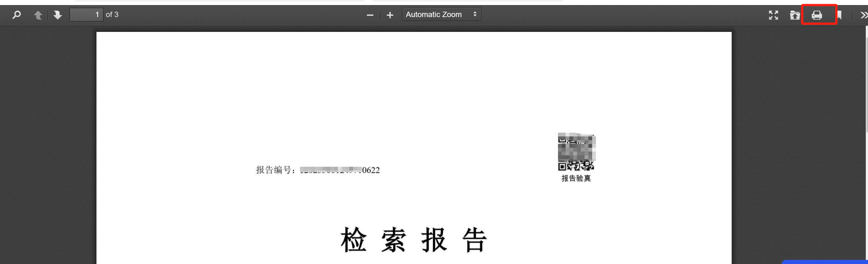This screenshot has height=264, width=868.
Task: Click the report verification QR code
Action: (577, 152)
